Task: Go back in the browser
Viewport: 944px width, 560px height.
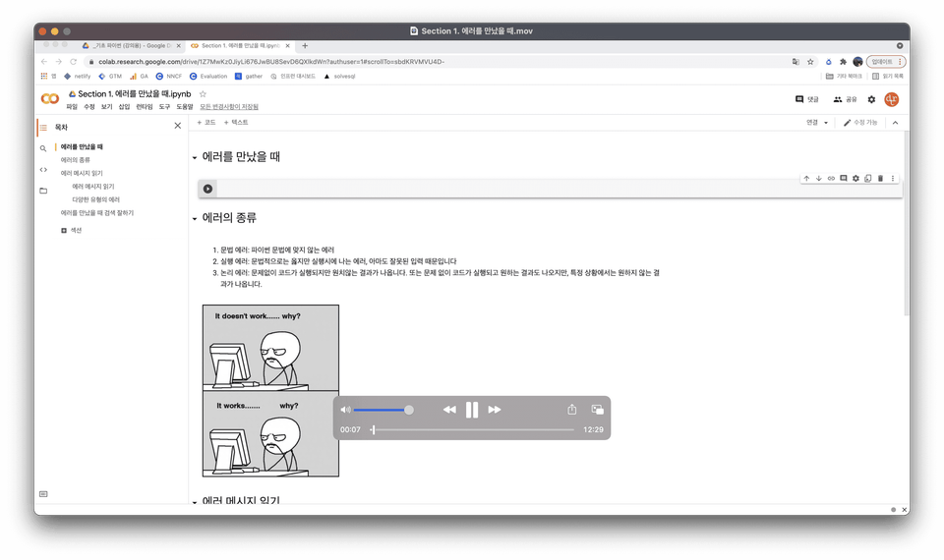Action: coord(44,61)
